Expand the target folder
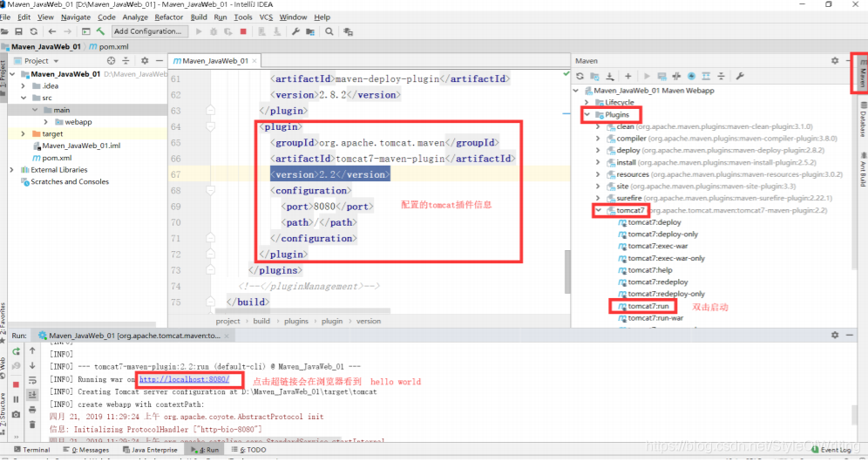The width and height of the screenshot is (868, 462). (24, 134)
